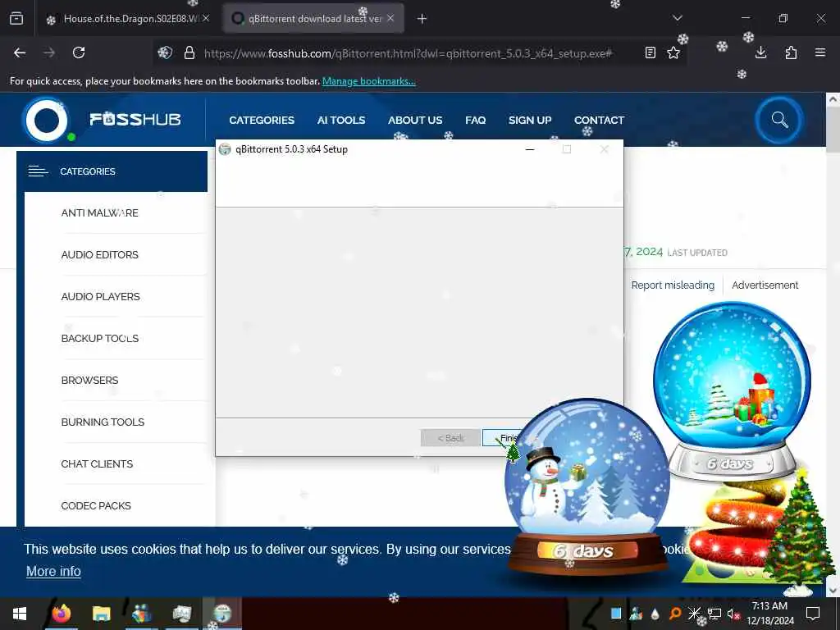Open File Explorer from taskbar

click(101, 614)
